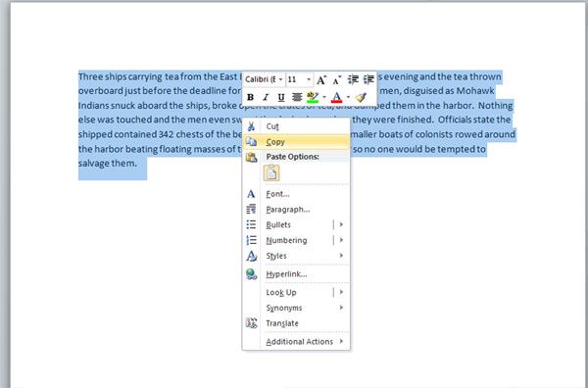Screen dimensions: 588x388
Task: Click the Copy pages icon
Action: pyautogui.click(x=251, y=142)
